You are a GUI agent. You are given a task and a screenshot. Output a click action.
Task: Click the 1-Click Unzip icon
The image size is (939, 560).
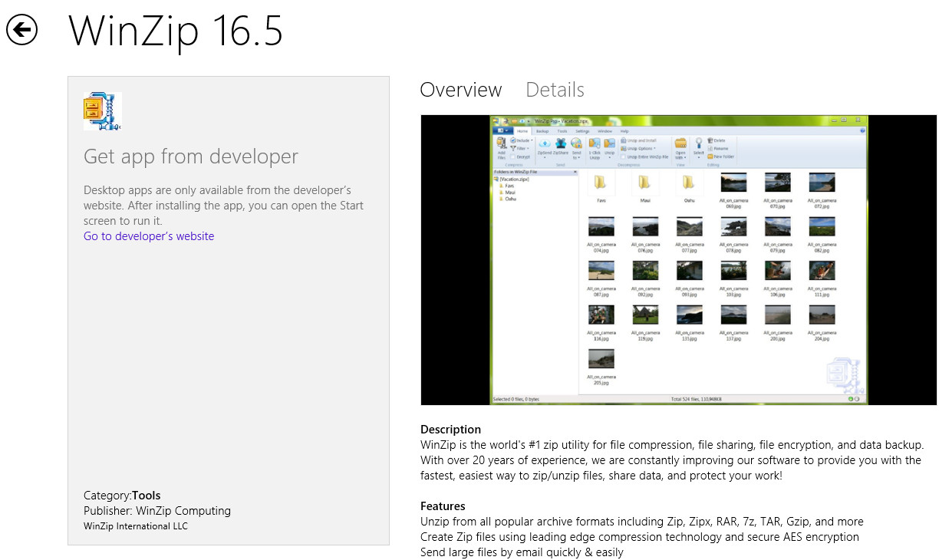coord(595,143)
